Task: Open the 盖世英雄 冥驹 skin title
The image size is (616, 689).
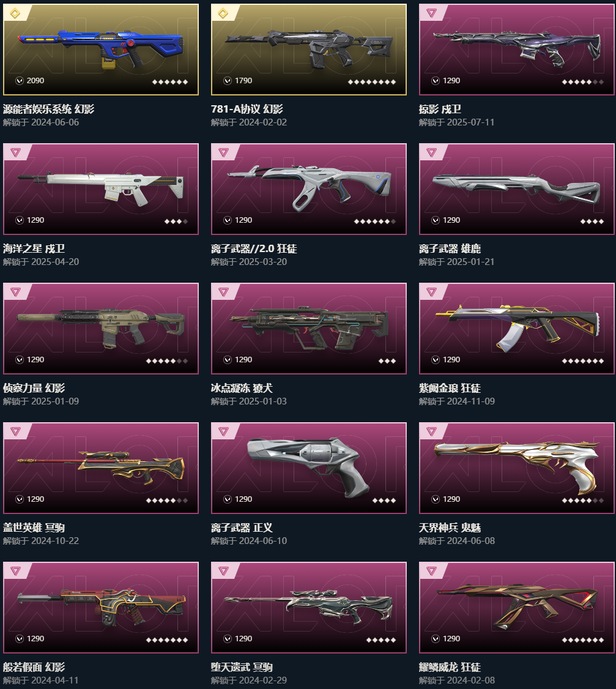Action: point(34,527)
